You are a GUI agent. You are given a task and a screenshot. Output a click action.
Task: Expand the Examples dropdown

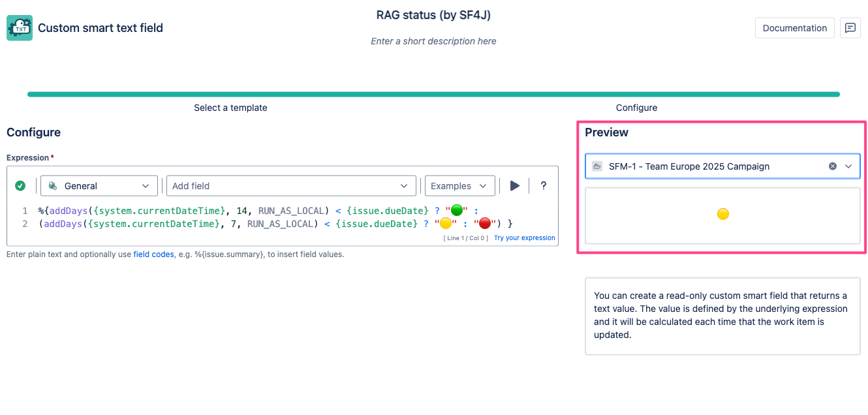(x=459, y=186)
